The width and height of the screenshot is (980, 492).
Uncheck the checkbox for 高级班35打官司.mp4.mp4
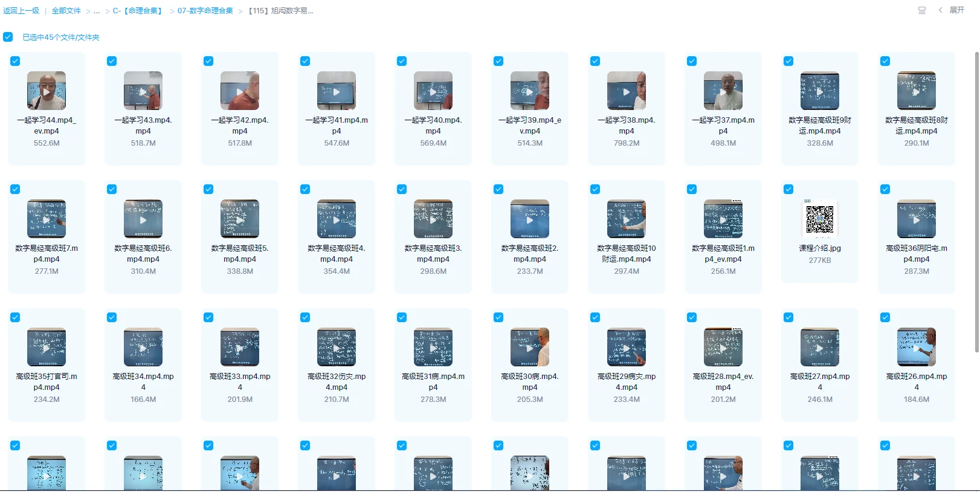(15, 317)
